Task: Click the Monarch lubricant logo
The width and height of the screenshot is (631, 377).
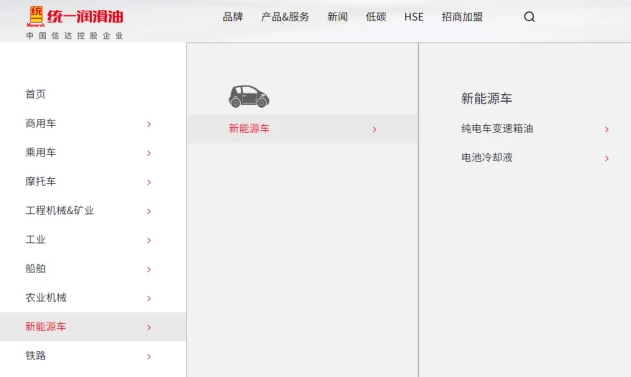Action: pos(75,22)
